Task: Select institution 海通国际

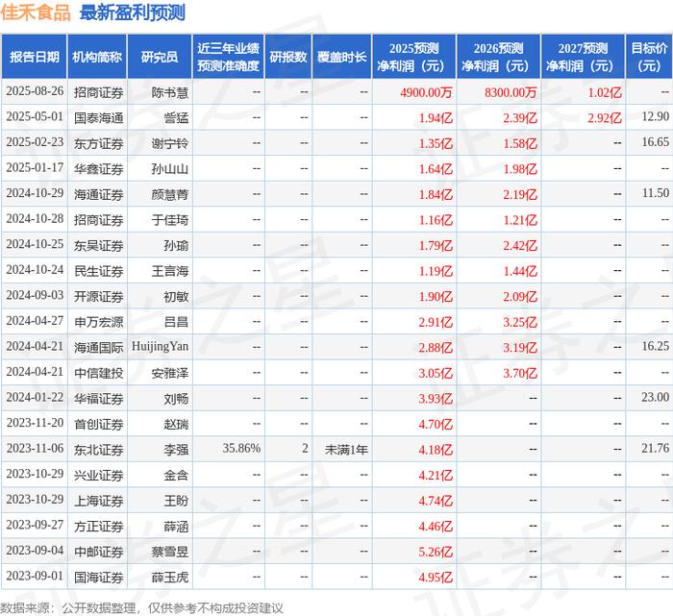Action: click(x=99, y=348)
